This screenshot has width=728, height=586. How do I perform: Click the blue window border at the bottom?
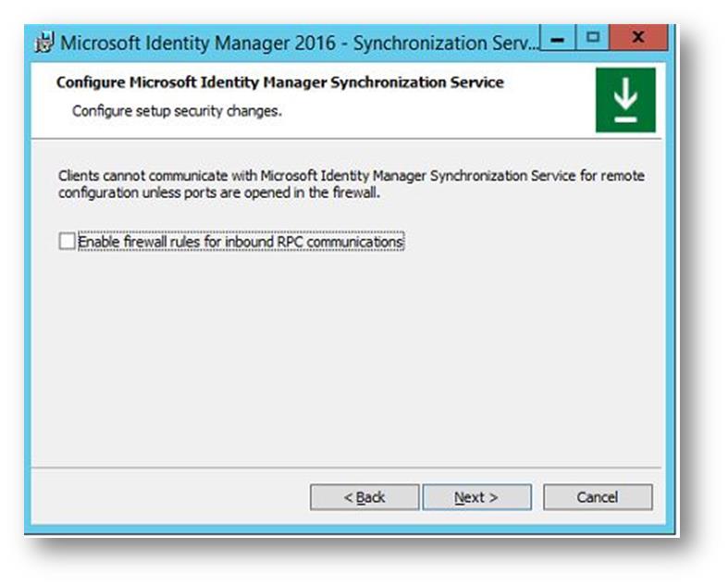346,529
